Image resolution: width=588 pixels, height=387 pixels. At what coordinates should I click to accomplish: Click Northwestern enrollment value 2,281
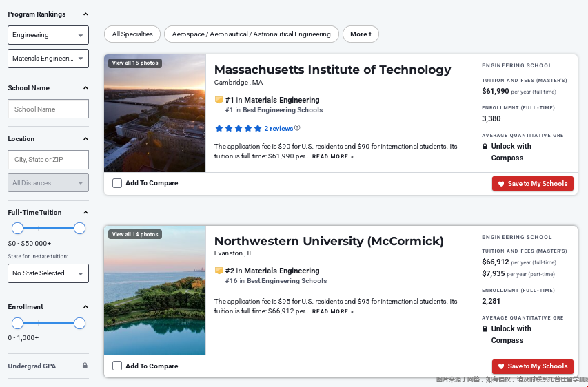point(491,301)
